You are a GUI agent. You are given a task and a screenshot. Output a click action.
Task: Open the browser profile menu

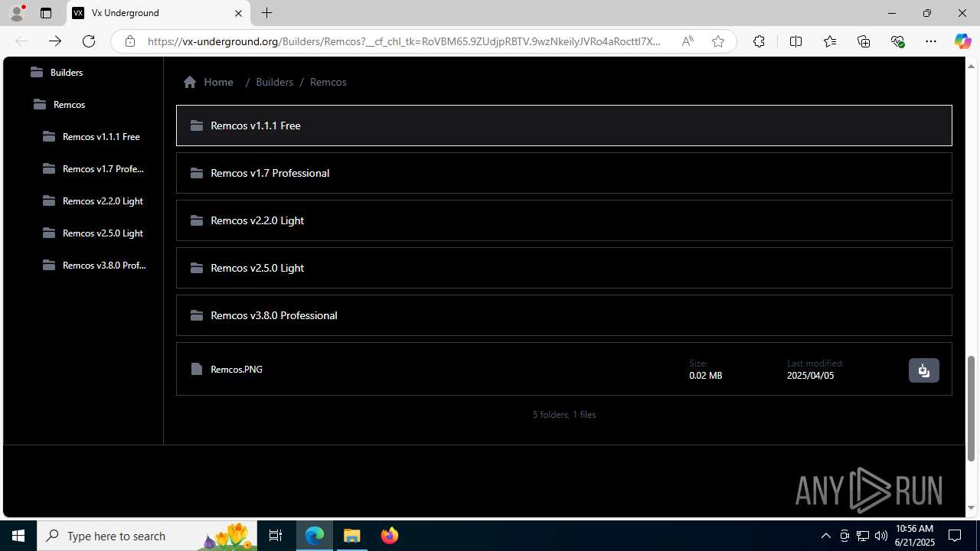pyautogui.click(x=17, y=13)
